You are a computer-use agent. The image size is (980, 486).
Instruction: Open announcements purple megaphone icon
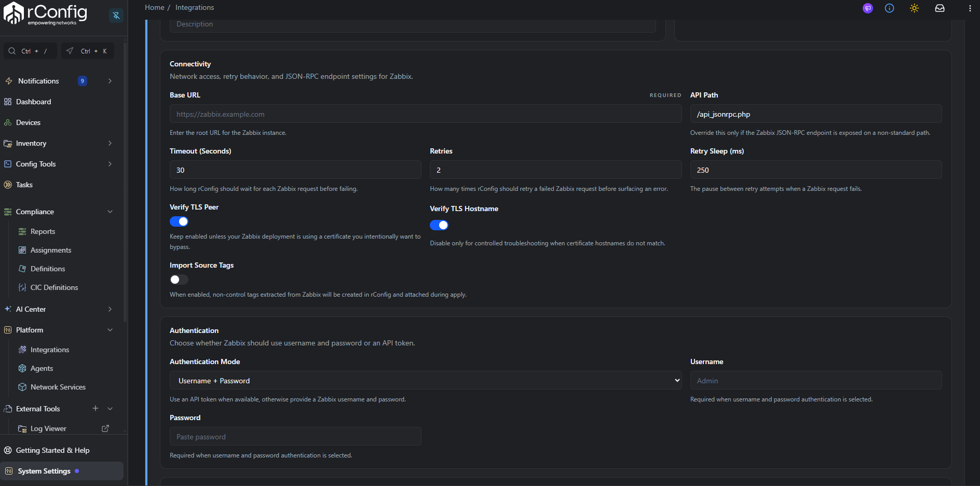coord(868,8)
